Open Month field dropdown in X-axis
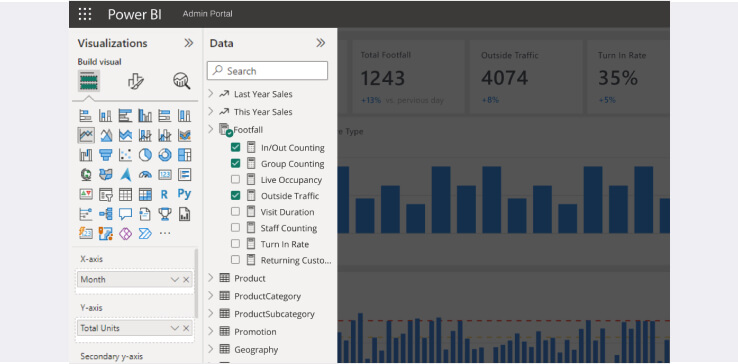Screen dimensions: 738x364 [174, 280]
